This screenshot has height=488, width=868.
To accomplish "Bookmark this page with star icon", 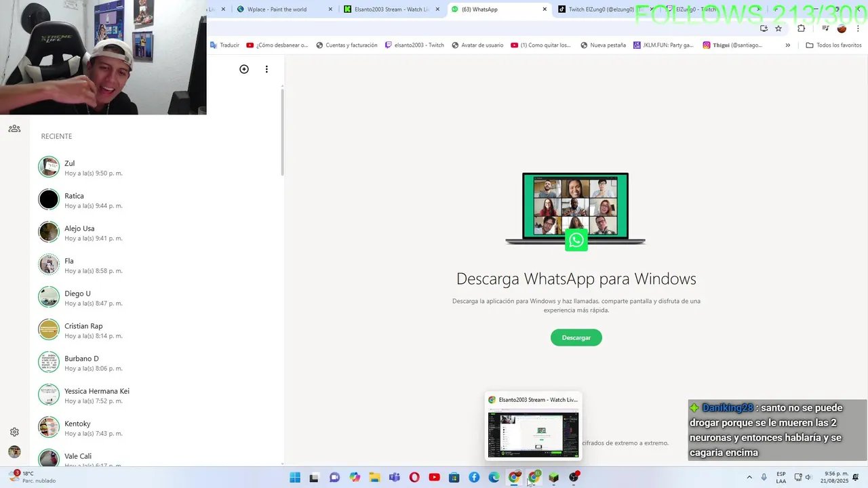I will pyautogui.click(x=778, y=28).
